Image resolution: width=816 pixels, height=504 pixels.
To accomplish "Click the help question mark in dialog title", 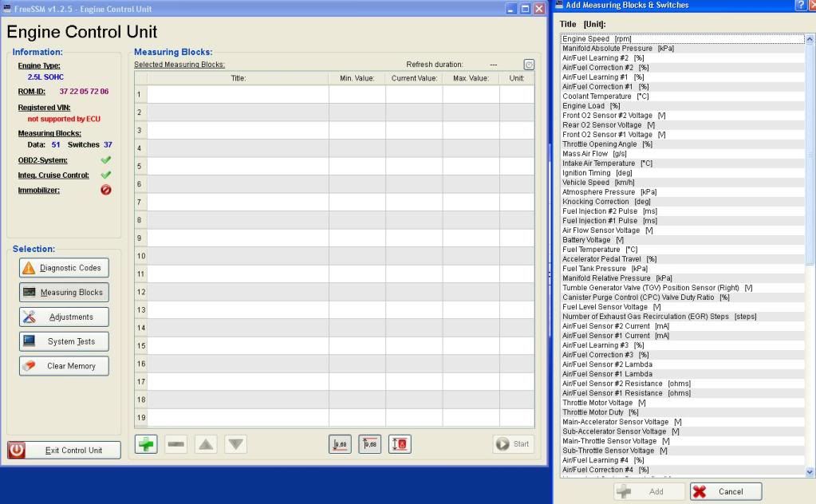I will [x=801, y=6].
